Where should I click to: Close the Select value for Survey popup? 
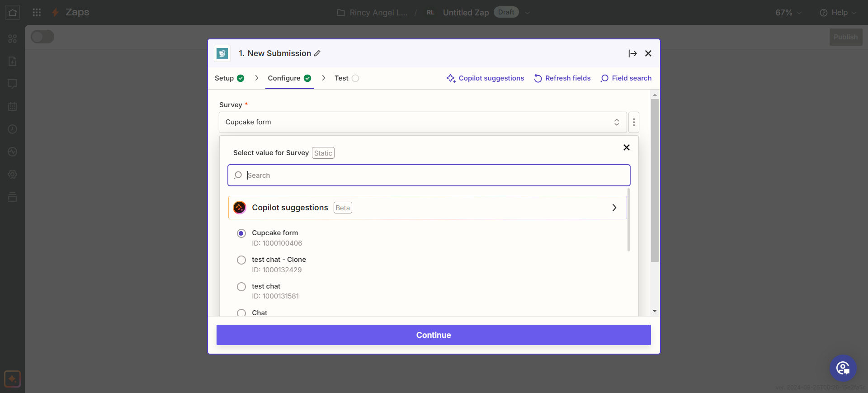coord(626,147)
